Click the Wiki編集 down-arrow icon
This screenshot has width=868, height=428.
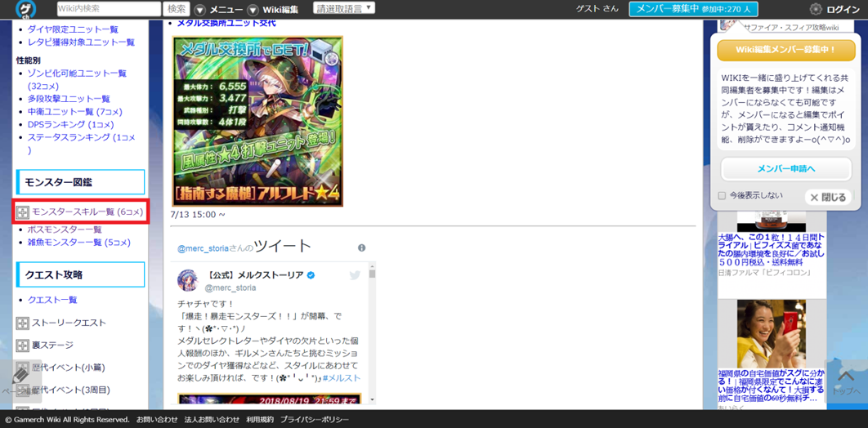click(253, 10)
